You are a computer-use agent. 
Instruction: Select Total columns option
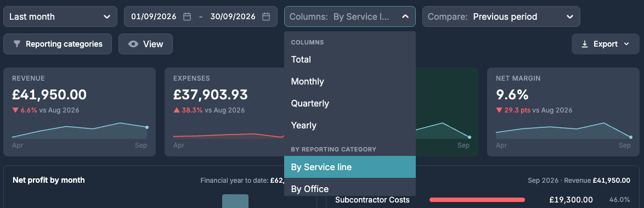tap(350, 59)
